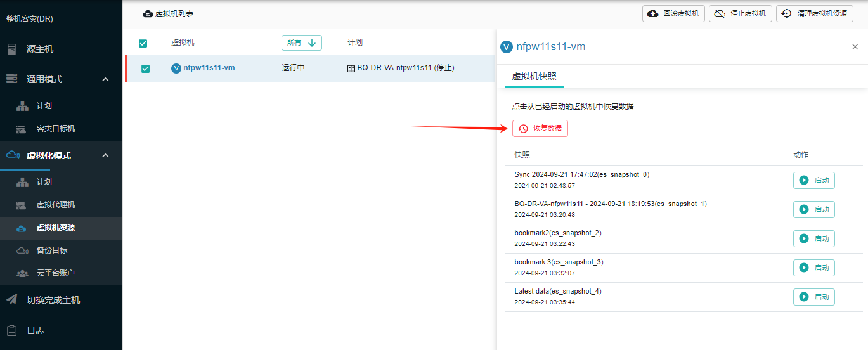Click the 容灾目标机 icon in sidebar
This screenshot has height=350, width=868.
coord(22,129)
